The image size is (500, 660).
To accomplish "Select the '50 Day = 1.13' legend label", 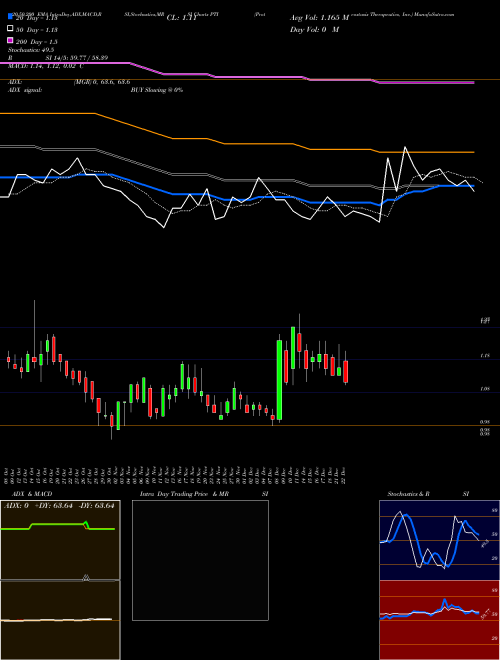I will [37, 30].
